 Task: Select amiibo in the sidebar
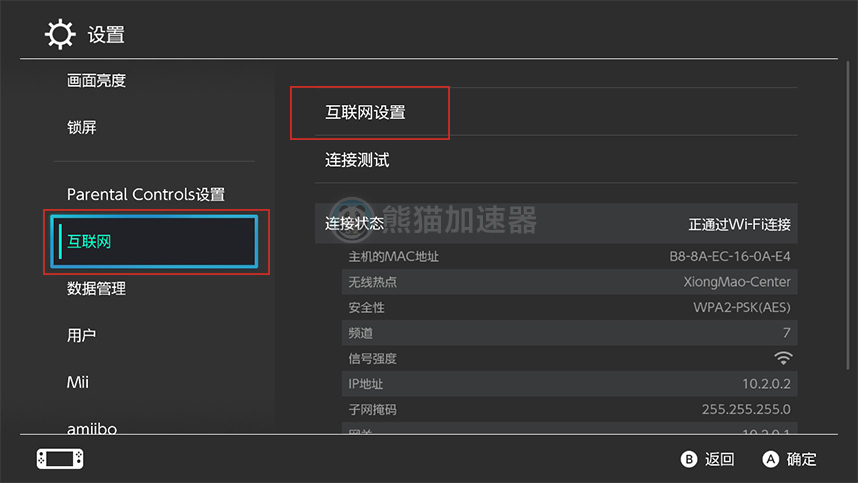92,428
